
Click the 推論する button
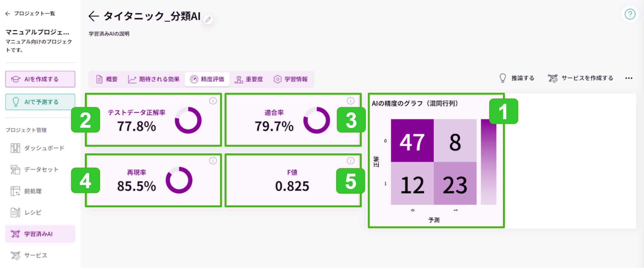(x=517, y=78)
